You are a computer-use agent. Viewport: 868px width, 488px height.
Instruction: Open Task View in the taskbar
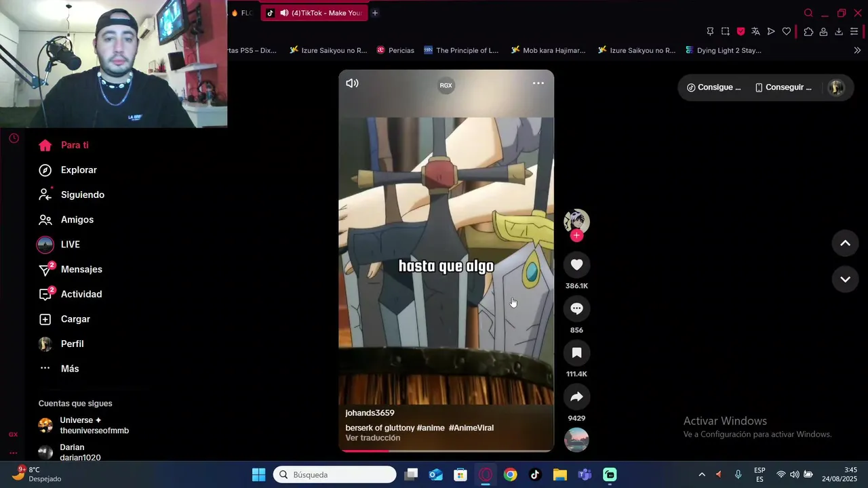pos(411,474)
